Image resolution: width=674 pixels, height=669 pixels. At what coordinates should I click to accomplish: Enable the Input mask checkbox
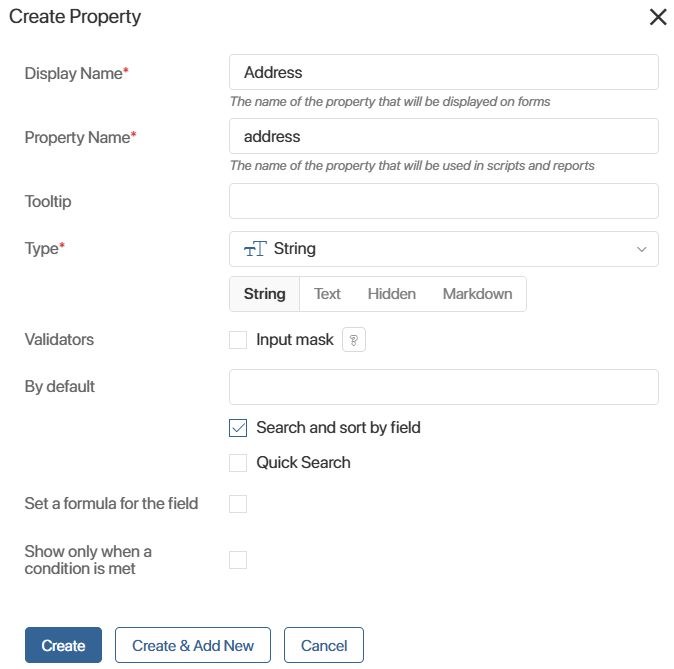[x=238, y=340]
